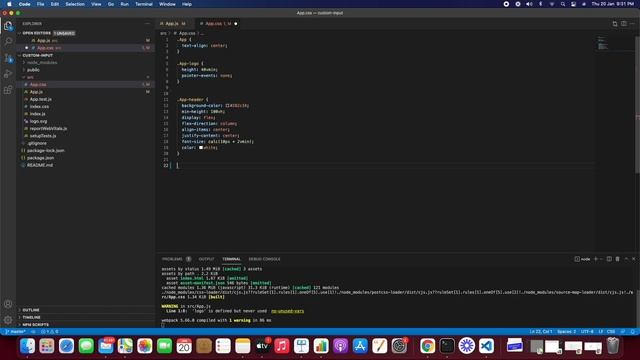640x360 pixels.
Task: Click Spaces: 2 indentation in status bar
Action: click(567, 331)
